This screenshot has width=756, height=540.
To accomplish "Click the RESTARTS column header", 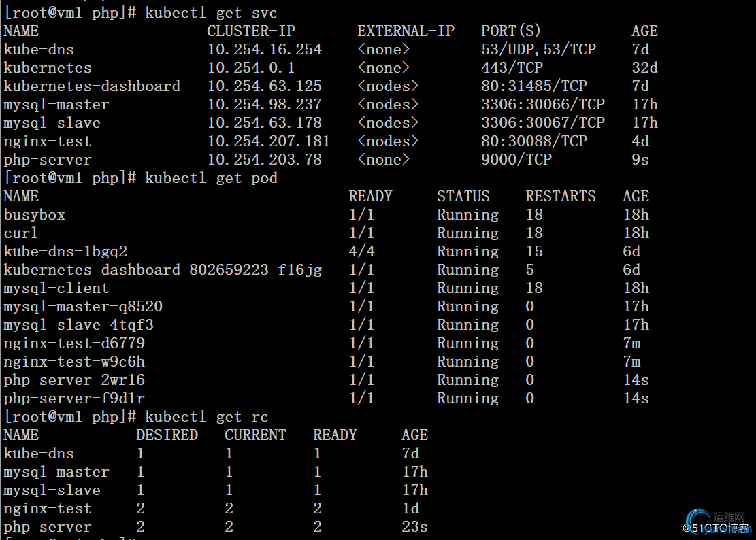I will pos(560,196).
